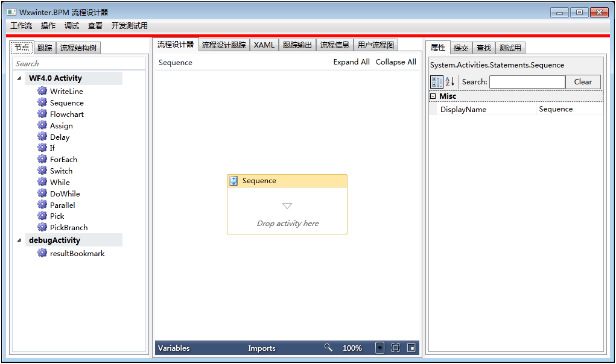Open the 工作流 menu

pos(21,26)
